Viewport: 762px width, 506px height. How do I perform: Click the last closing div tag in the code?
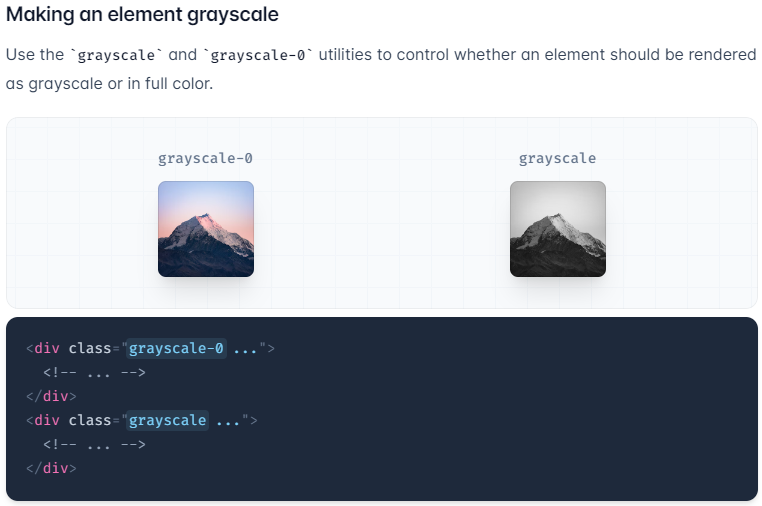pyautogui.click(x=51, y=469)
